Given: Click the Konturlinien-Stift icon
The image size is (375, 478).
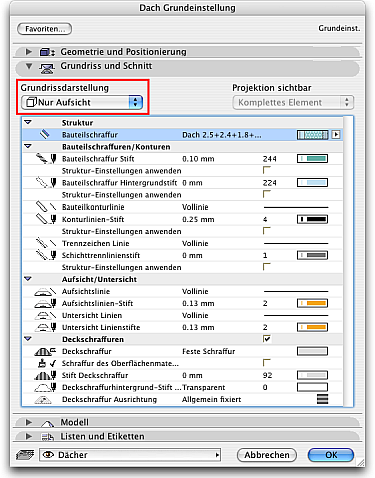Looking at the screenshot, I should 46,219.
